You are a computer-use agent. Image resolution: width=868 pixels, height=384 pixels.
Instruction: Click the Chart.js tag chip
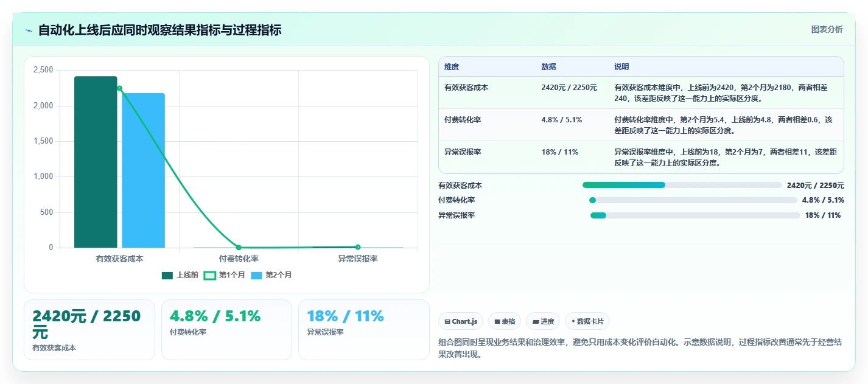click(461, 321)
